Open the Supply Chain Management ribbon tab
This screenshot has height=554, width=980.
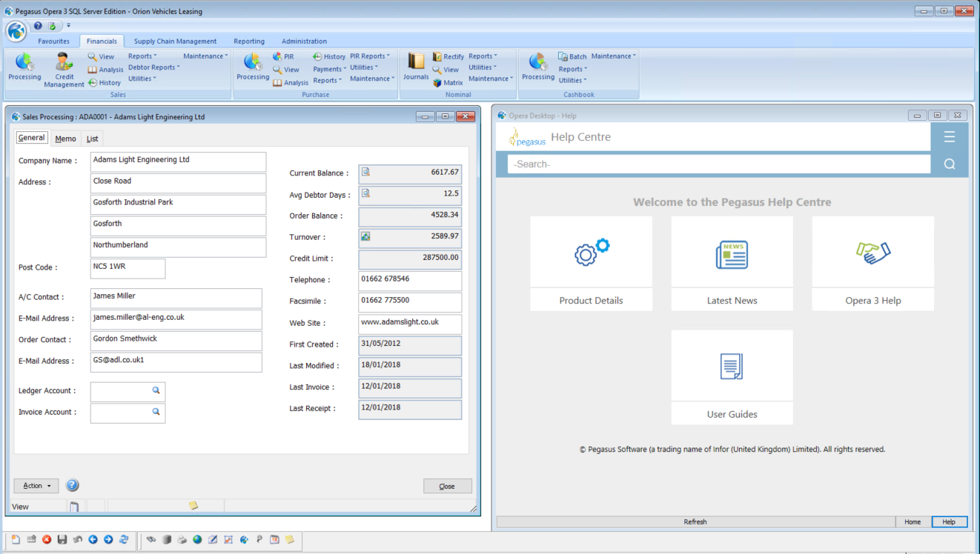(x=175, y=41)
